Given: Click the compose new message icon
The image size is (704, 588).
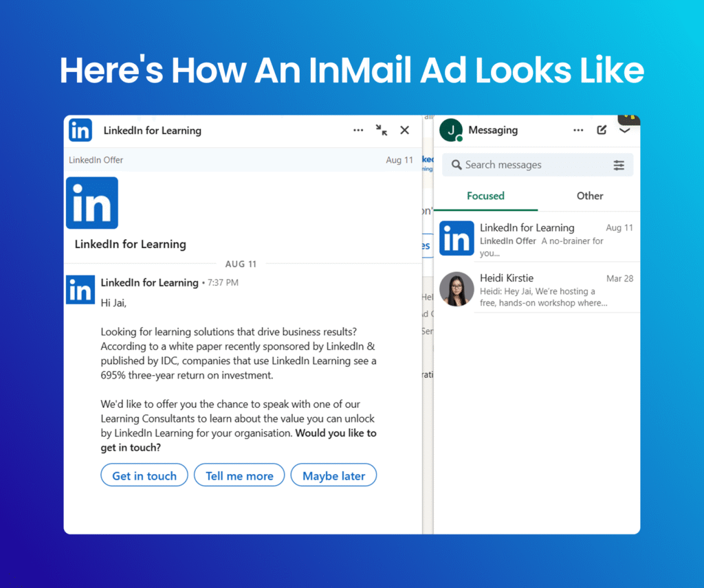Looking at the screenshot, I should point(602,131).
